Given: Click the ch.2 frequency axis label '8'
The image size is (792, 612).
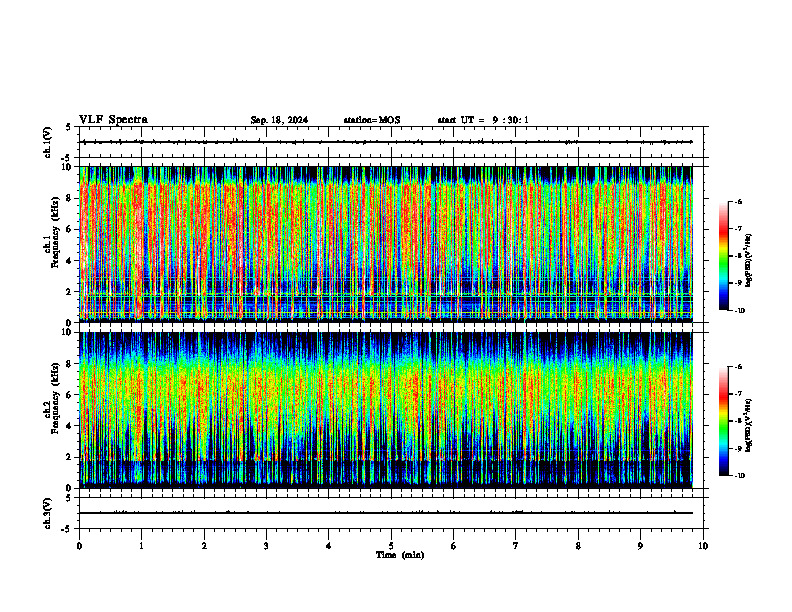Looking at the screenshot, I should pyautogui.click(x=70, y=364).
